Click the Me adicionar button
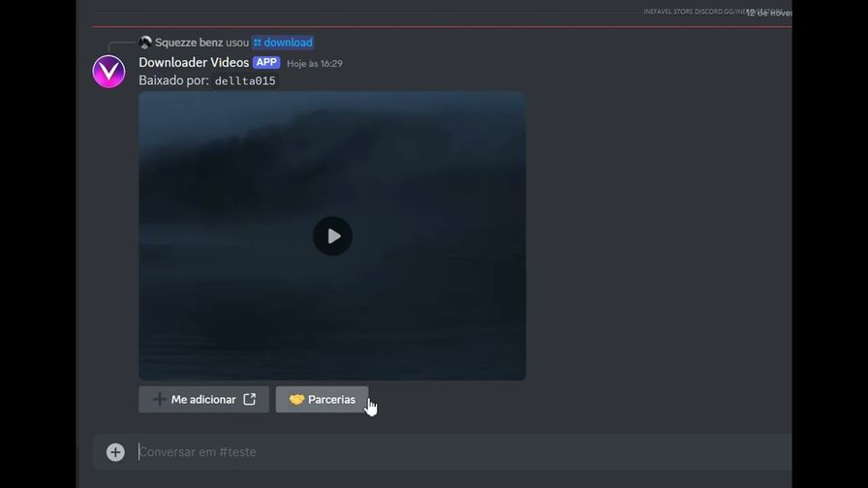The width and height of the screenshot is (868, 488). [203, 399]
